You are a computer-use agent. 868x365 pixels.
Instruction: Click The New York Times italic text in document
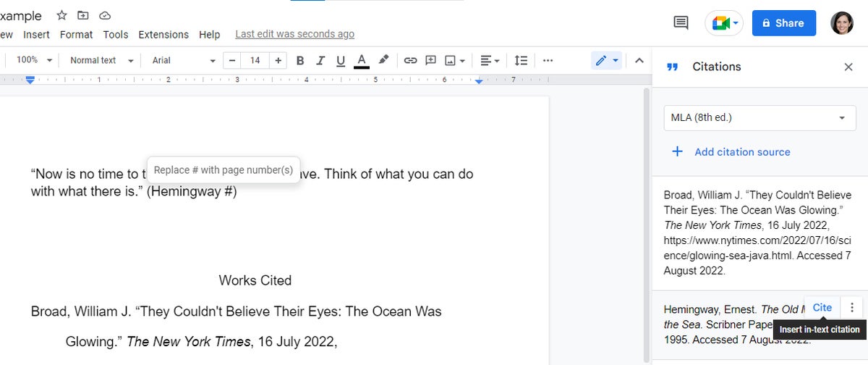coord(188,341)
